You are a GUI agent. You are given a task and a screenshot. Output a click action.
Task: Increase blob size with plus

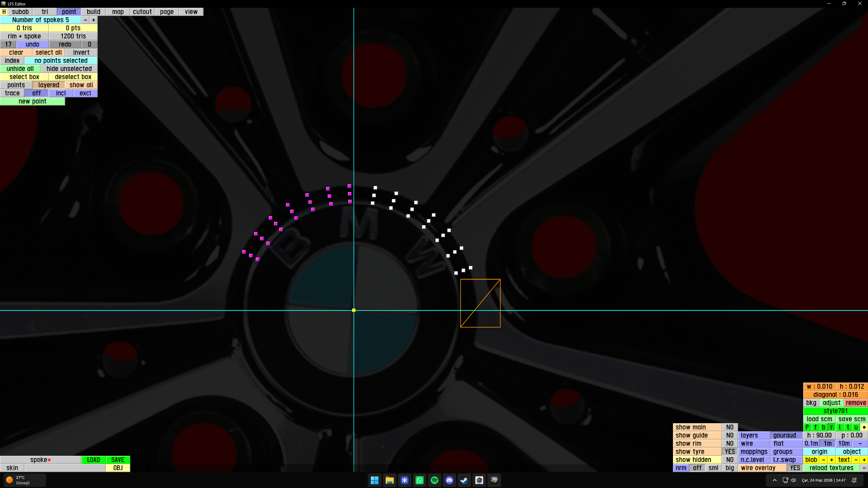[x=832, y=460]
